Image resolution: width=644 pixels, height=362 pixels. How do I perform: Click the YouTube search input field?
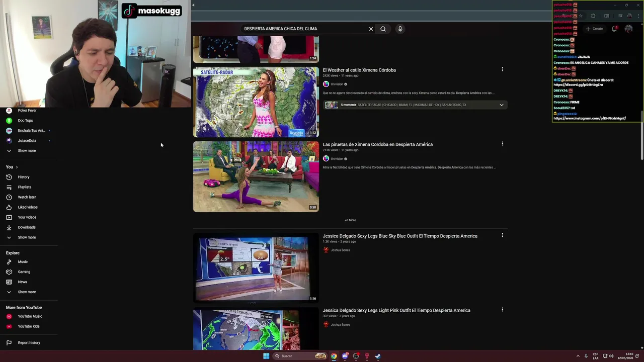click(x=304, y=29)
